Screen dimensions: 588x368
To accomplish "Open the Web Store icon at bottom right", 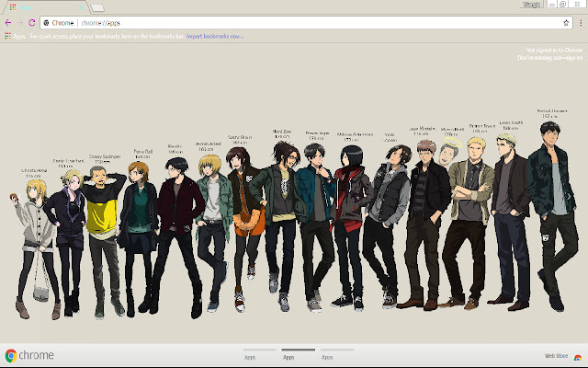I will click(578, 356).
